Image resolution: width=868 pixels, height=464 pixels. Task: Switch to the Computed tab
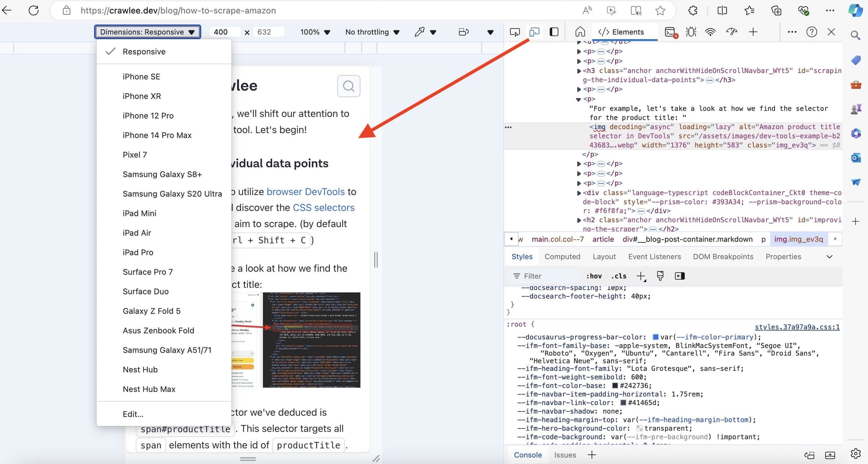562,257
